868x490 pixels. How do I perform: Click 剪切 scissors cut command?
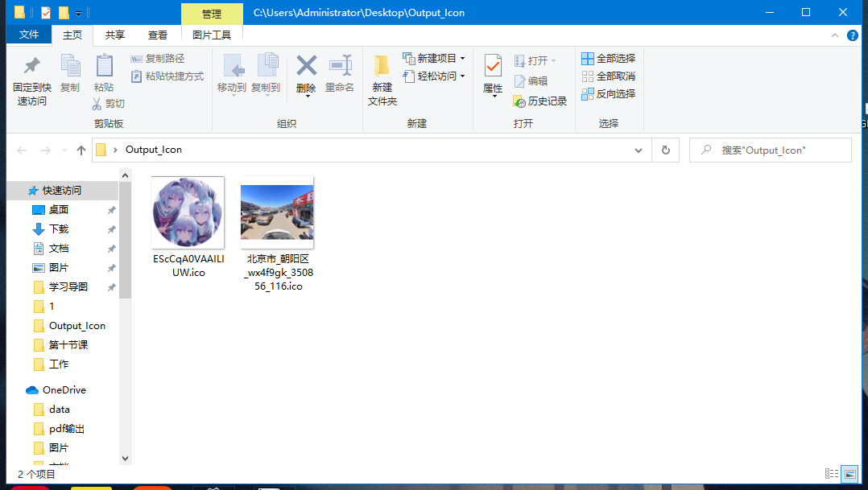pos(109,104)
